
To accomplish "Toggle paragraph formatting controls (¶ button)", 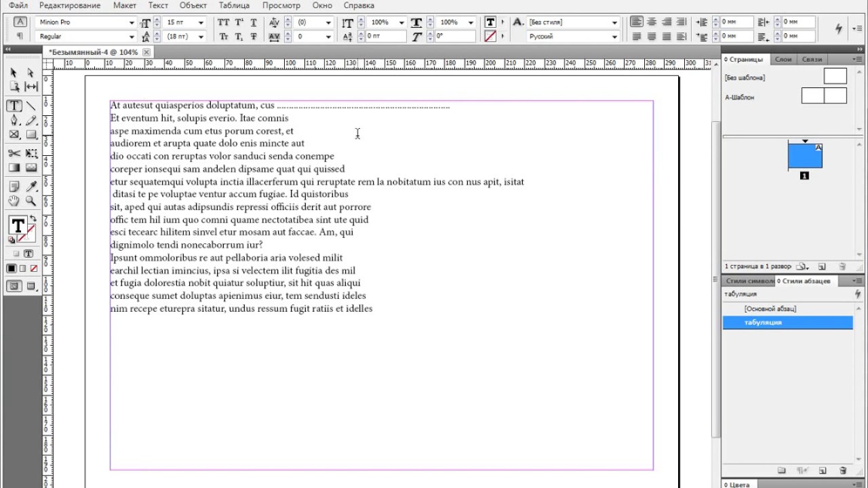I will point(20,36).
